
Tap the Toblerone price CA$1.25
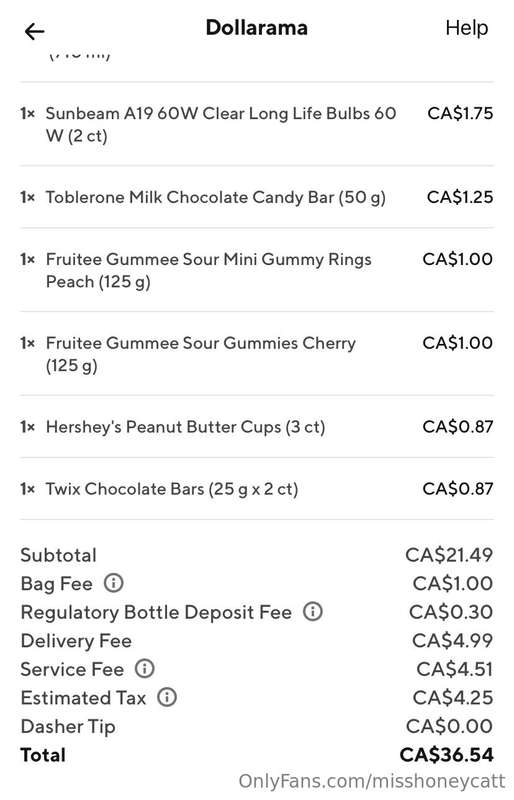pyautogui.click(x=460, y=197)
